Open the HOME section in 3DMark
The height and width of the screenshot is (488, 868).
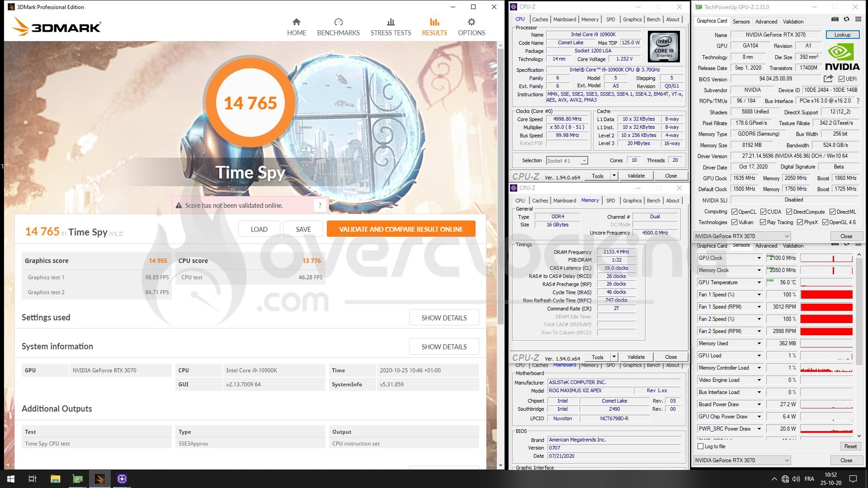click(x=297, y=27)
